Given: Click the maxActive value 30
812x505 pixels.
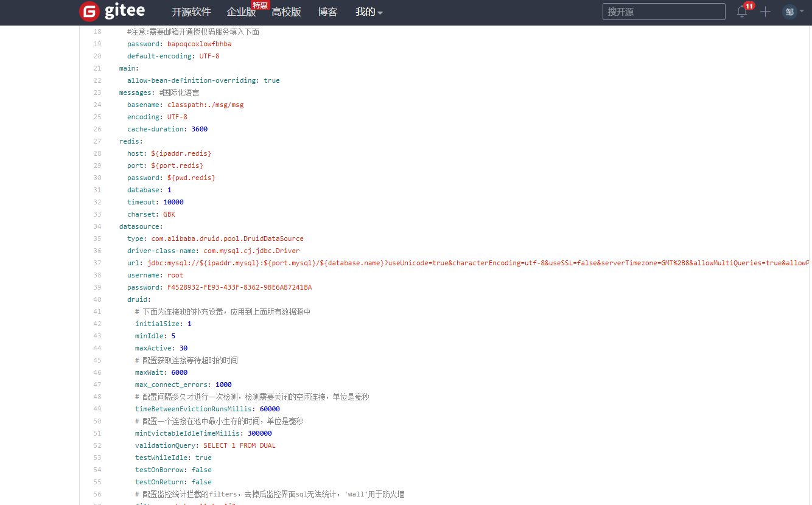Looking at the screenshot, I should point(183,348).
